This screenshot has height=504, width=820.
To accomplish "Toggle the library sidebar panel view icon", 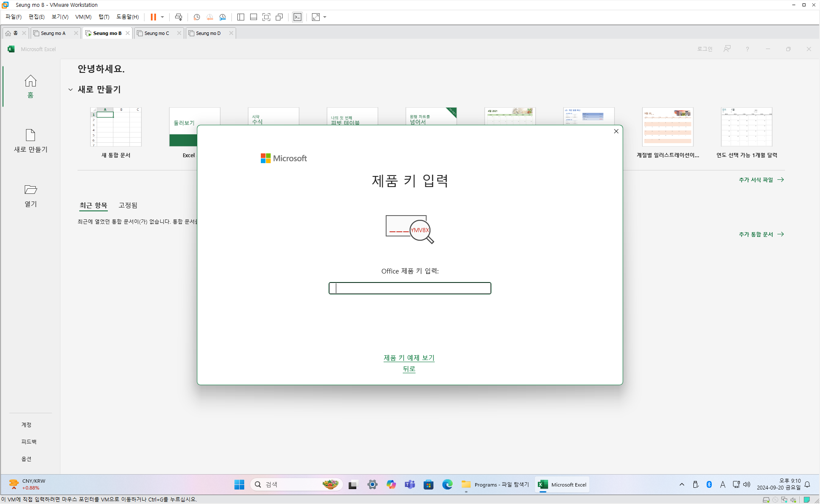I will (241, 17).
